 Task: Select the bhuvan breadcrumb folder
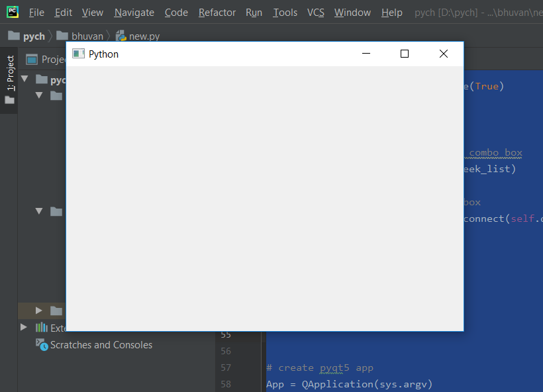tap(79, 36)
